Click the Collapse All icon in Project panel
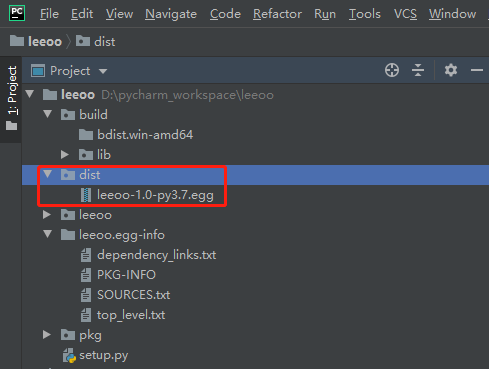The height and width of the screenshot is (369, 489). (x=418, y=70)
